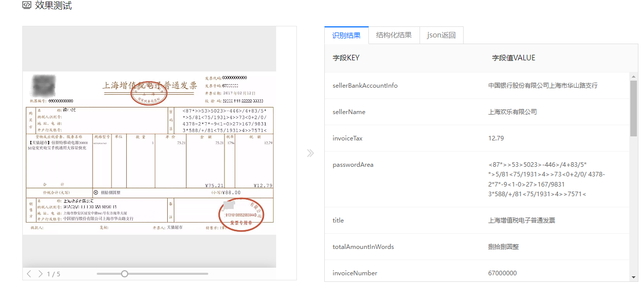644x290 pixels.
Task: Open the 结构化结果 tab
Action: (x=394, y=35)
